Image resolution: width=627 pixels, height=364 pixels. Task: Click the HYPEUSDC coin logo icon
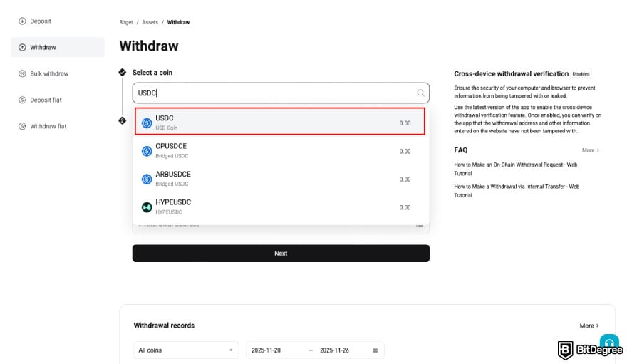point(147,207)
